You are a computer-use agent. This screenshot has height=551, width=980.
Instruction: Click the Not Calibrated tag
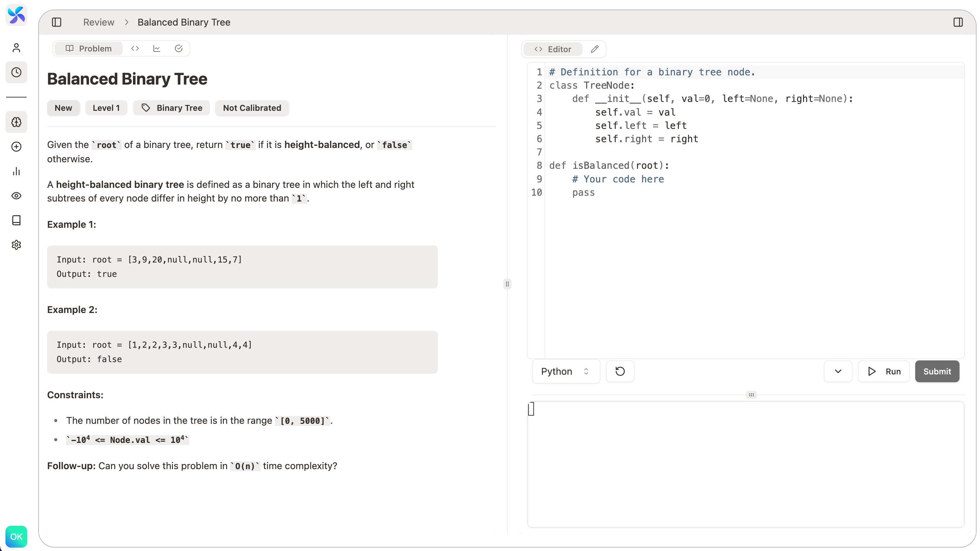coord(252,108)
